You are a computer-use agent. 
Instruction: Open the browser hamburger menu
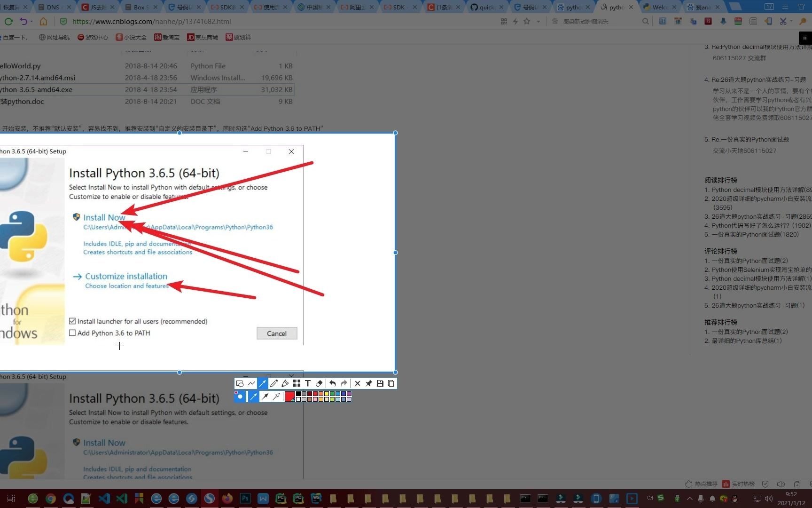click(x=785, y=7)
